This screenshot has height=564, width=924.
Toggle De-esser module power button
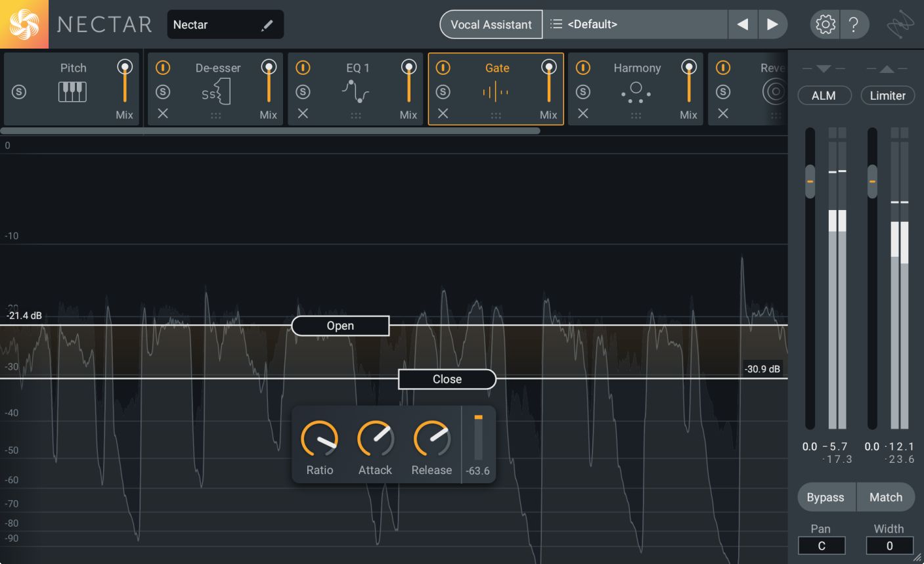click(163, 68)
